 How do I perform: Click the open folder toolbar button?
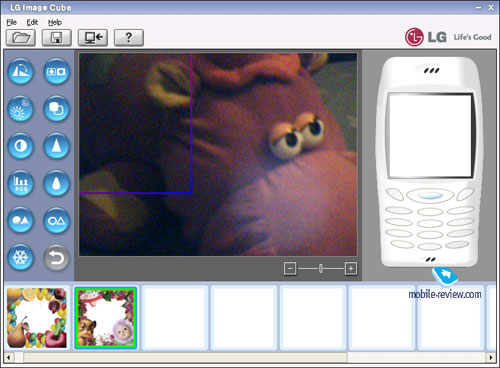click(x=21, y=37)
